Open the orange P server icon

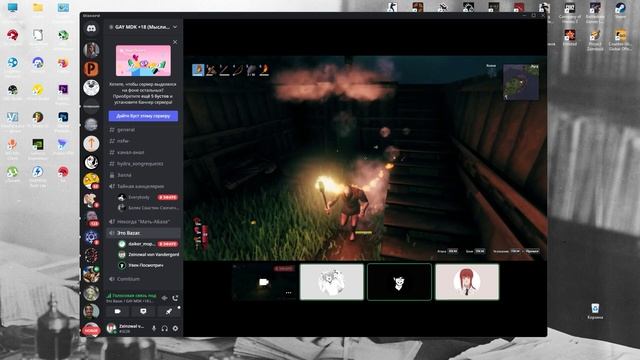[x=91, y=69]
